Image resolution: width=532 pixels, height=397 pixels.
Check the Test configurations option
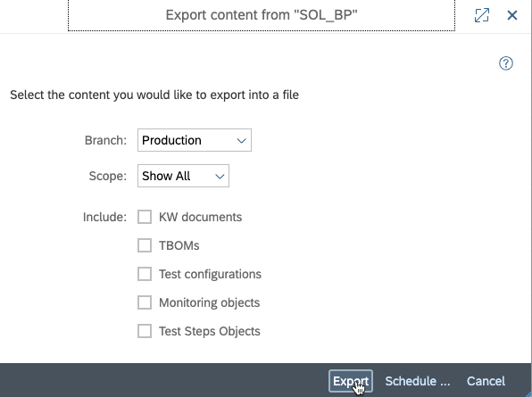[x=145, y=274]
